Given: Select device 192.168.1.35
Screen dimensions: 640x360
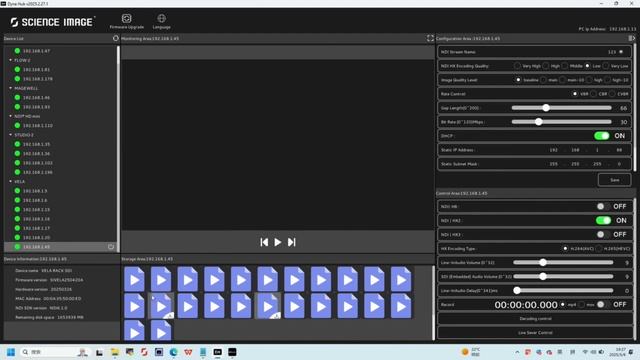Looking at the screenshot, I should tap(36, 144).
